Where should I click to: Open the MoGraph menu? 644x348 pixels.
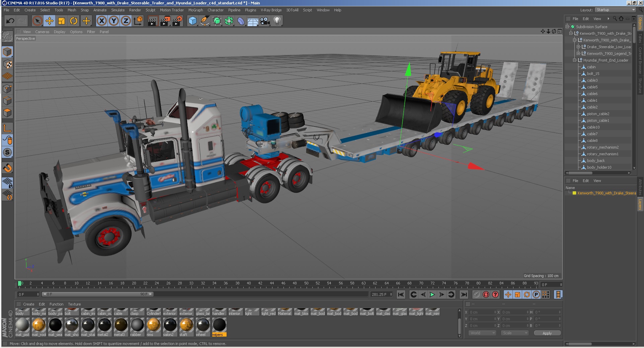pos(195,10)
